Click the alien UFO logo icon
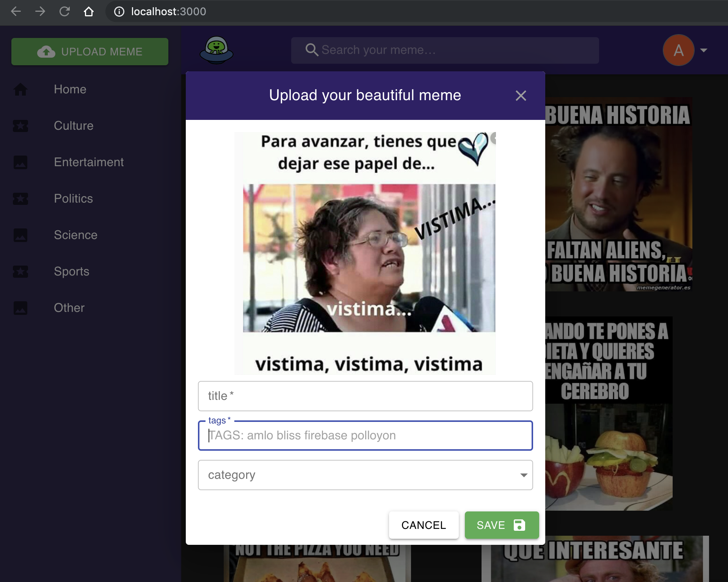Viewport: 728px width, 582px height. point(217,50)
